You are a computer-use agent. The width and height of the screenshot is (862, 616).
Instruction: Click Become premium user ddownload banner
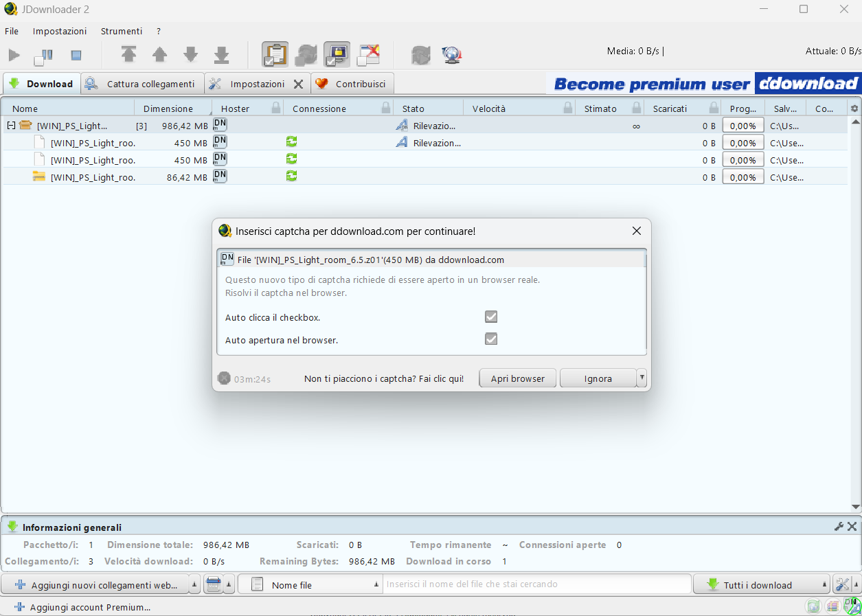703,84
